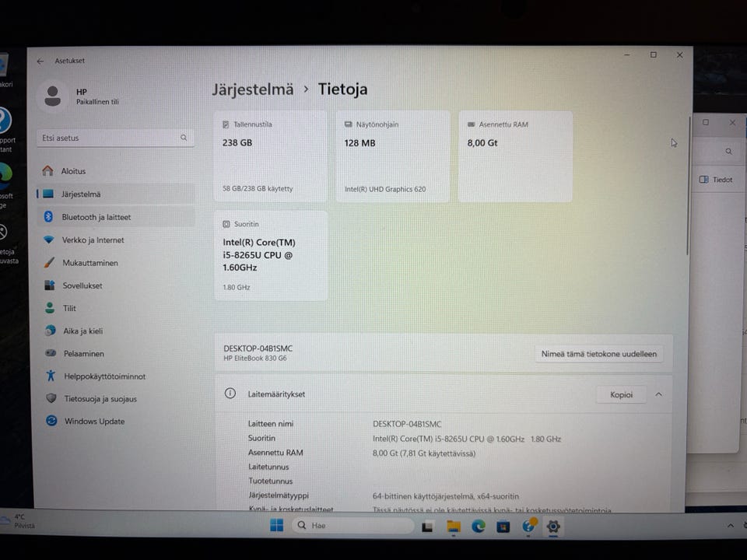The height and width of the screenshot is (560, 747).
Task: Click the Aika ja kieli globe icon
Action: [x=50, y=331]
